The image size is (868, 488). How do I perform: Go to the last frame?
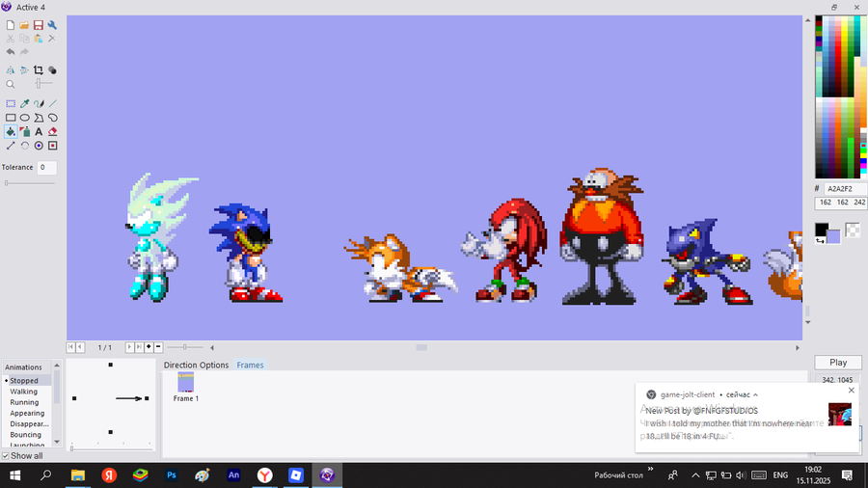tap(139, 347)
